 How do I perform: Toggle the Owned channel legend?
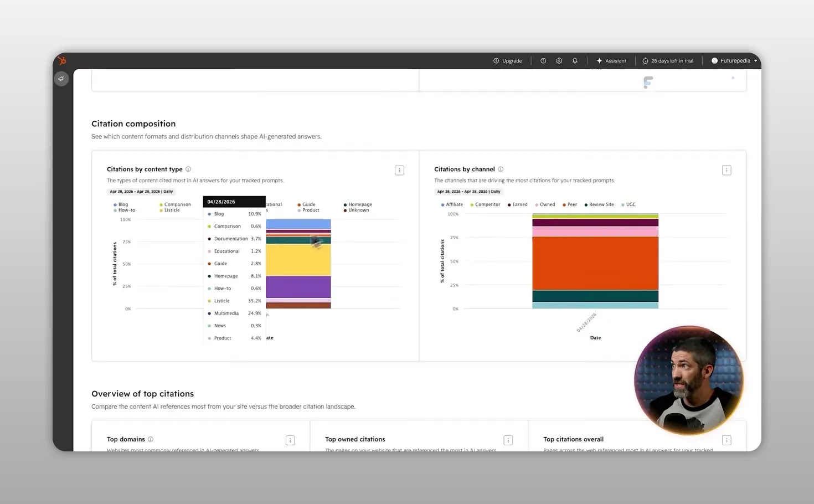tap(545, 204)
